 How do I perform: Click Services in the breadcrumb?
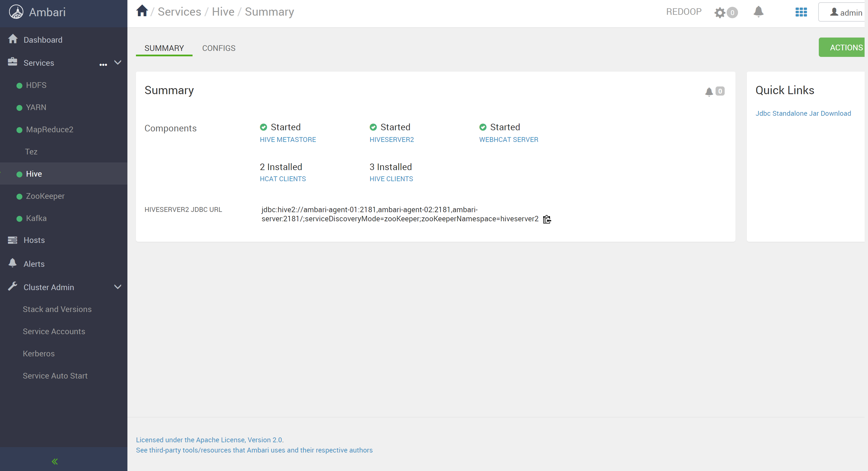(179, 11)
